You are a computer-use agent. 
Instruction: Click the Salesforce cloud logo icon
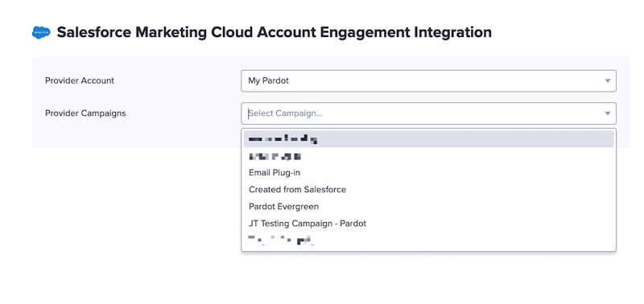point(41,32)
